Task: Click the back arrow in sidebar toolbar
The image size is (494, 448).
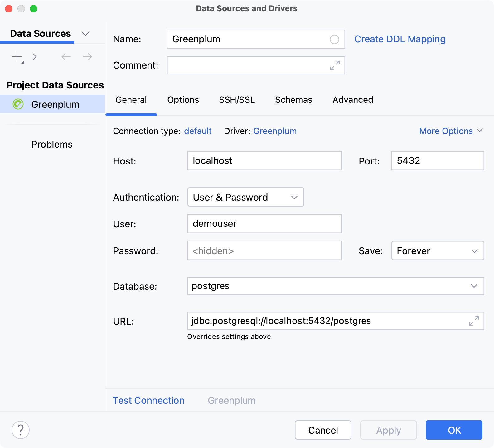Action: pyautogui.click(x=66, y=57)
